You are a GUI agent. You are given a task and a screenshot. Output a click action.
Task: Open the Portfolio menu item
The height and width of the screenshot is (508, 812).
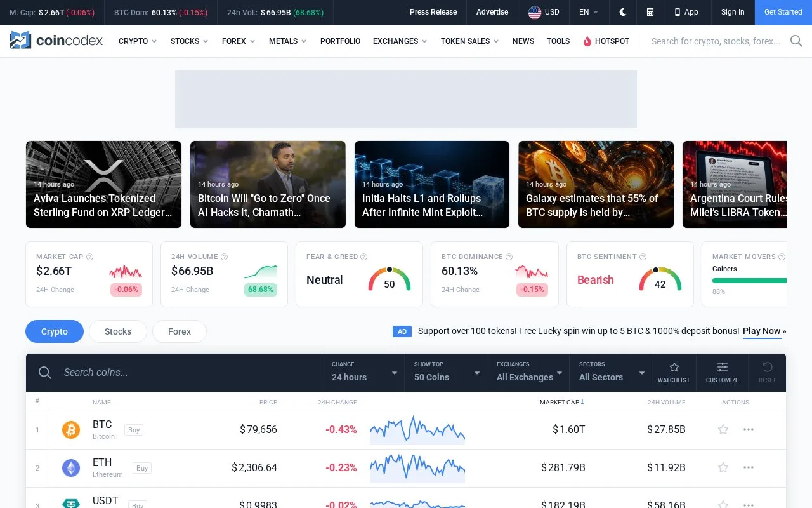pyautogui.click(x=340, y=41)
